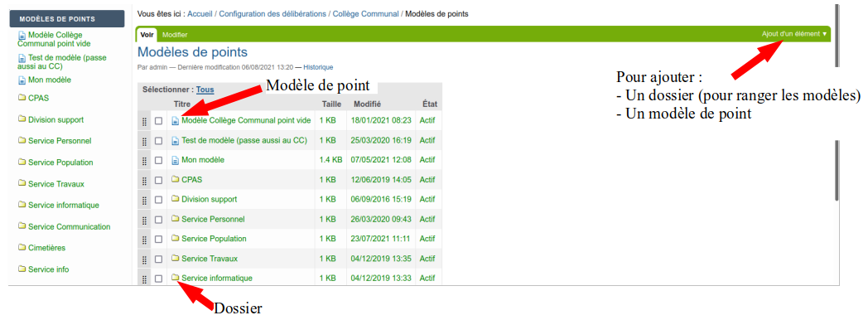Screen dimensions: 868x320
Task: Switch to the Modifier tab
Action: 175,35
